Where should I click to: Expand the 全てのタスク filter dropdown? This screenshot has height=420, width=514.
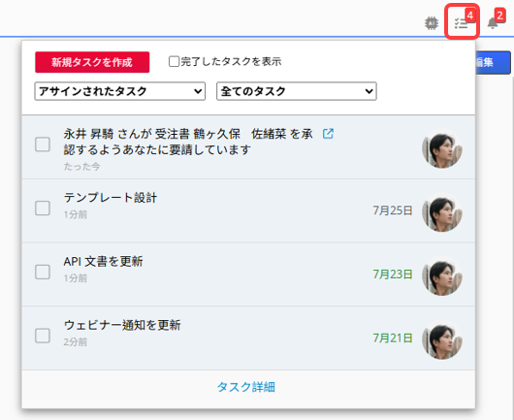(x=297, y=91)
